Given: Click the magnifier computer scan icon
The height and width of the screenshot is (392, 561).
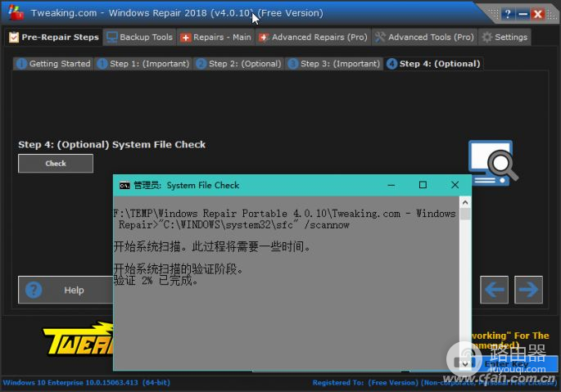Looking at the screenshot, I should pyautogui.click(x=494, y=162).
